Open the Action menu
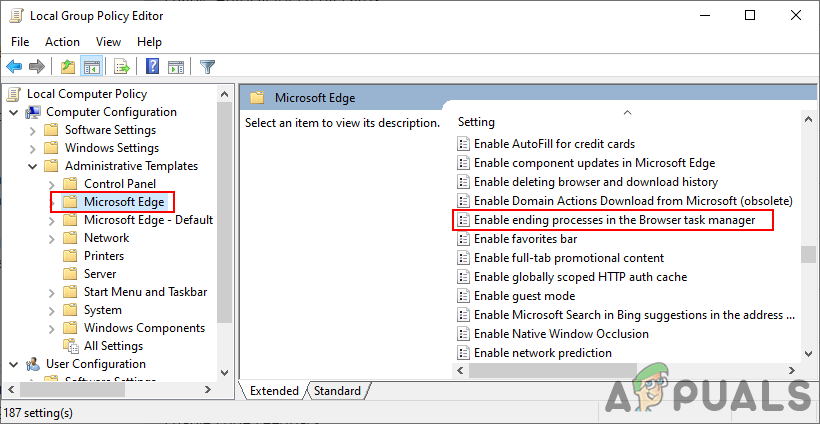 coord(62,41)
